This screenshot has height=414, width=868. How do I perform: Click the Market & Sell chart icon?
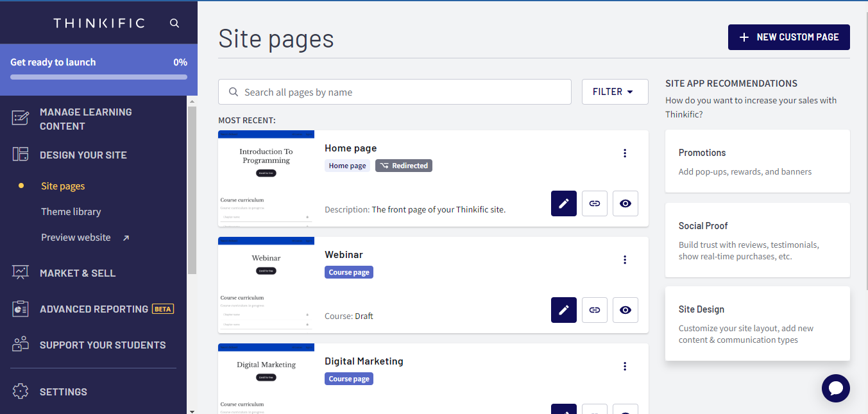pos(21,272)
